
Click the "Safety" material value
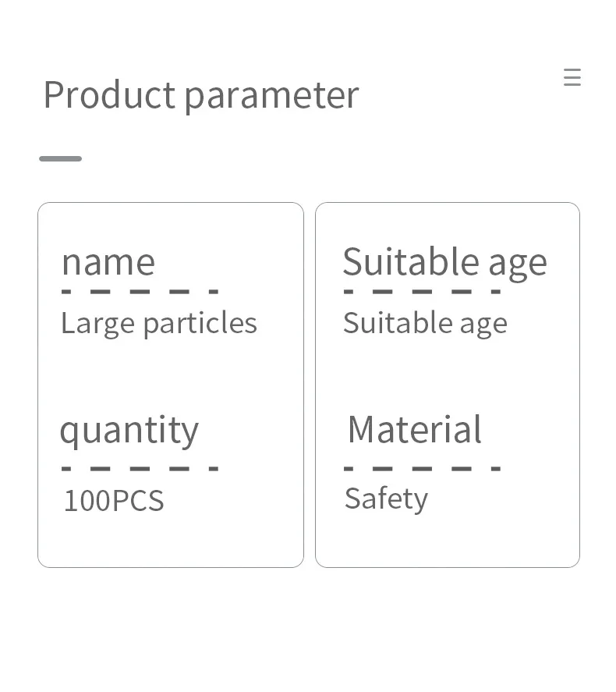[x=386, y=499]
